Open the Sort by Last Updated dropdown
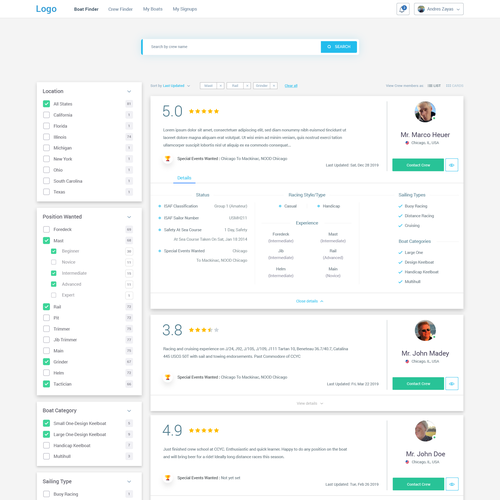 pos(170,86)
